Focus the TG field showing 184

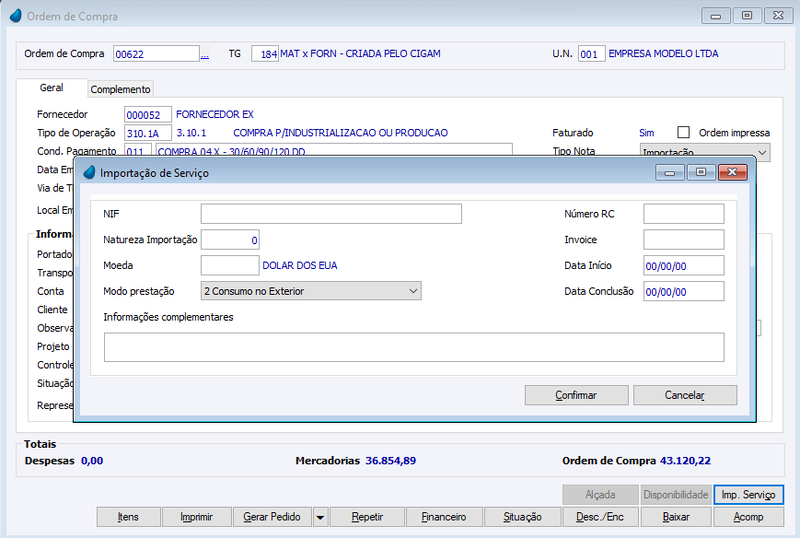click(265, 54)
